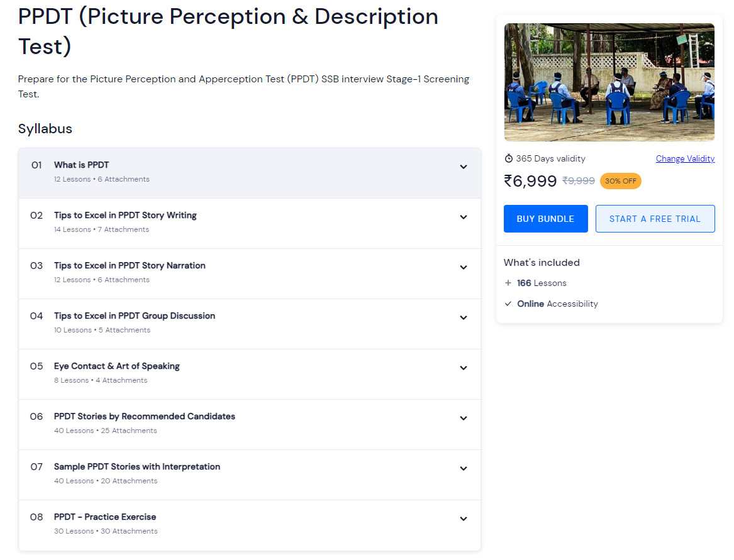This screenshot has height=560, width=734.
Task: Click the ₹6,999 current price
Action: tap(530, 181)
